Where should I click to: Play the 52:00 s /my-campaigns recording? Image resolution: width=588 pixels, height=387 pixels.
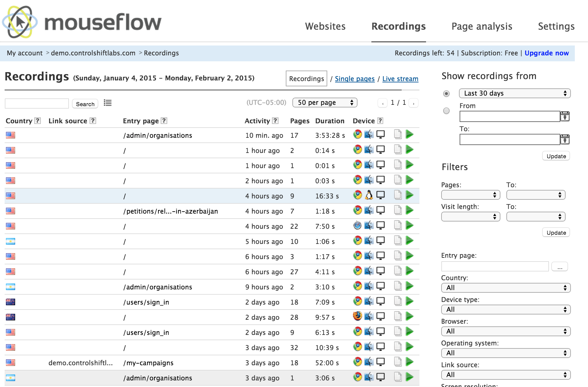[409, 362]
